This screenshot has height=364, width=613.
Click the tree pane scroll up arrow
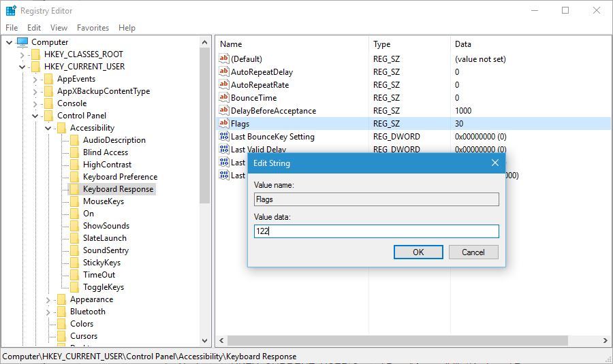(204, 42)
